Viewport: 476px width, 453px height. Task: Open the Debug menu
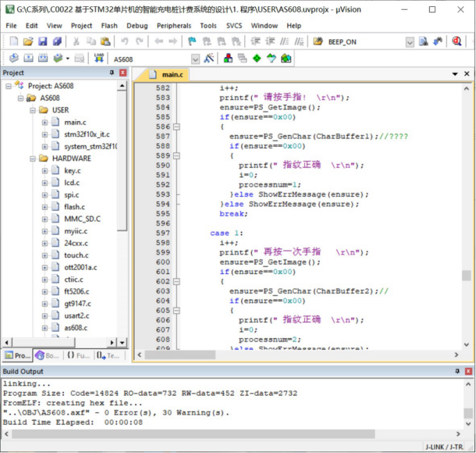(137, 26)
